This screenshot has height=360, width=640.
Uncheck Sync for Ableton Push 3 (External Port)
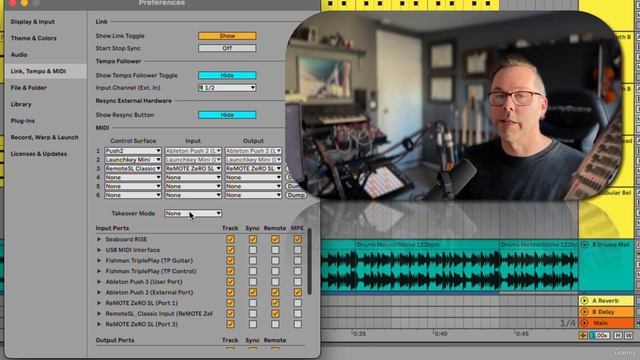point(253,292)
